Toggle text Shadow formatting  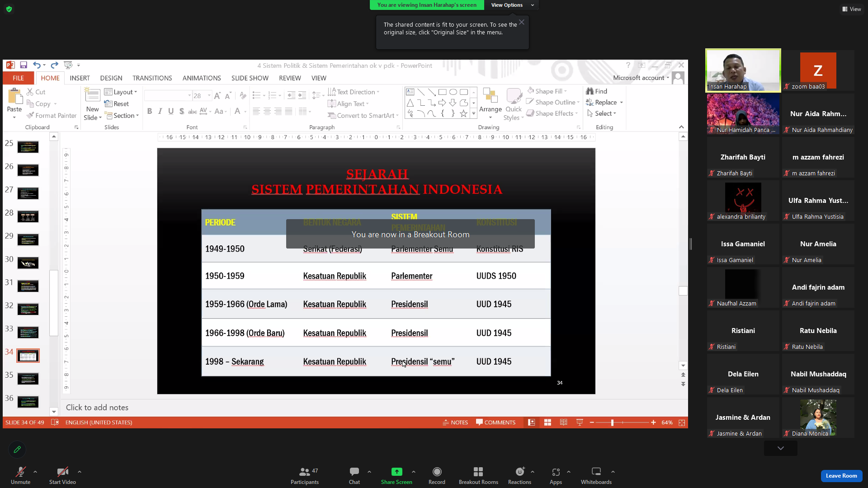coord(182,111)
